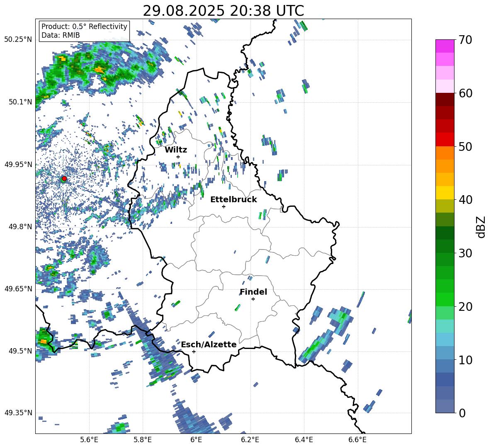This screenshot has width=491, height=448.
Task: Click the 6.6°E longitude label
Action: 357,440
